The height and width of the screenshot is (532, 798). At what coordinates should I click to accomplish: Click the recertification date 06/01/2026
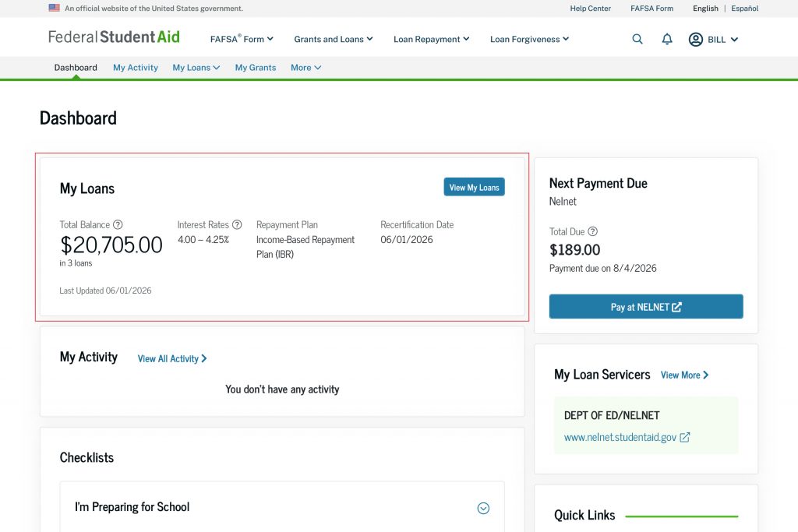(407, 240)
